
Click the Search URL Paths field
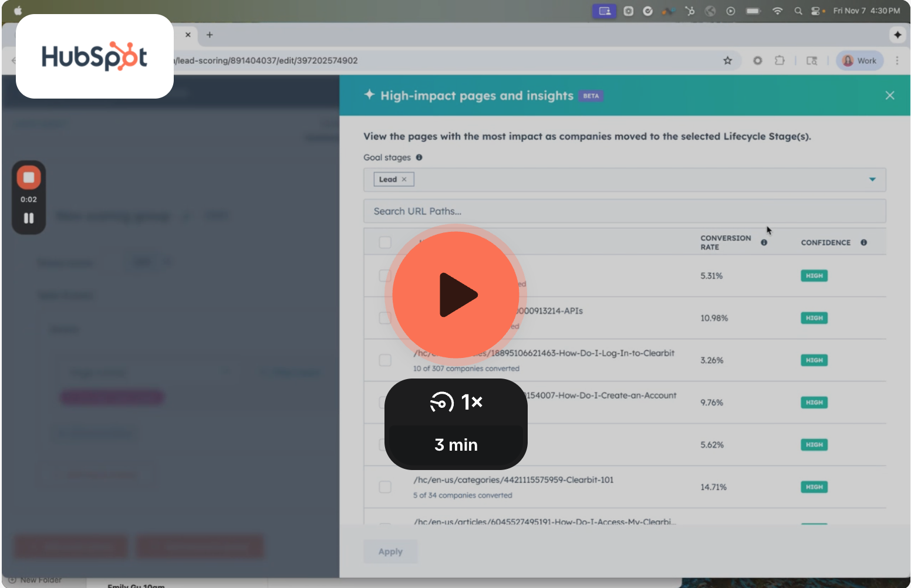[x=624, y=211]
